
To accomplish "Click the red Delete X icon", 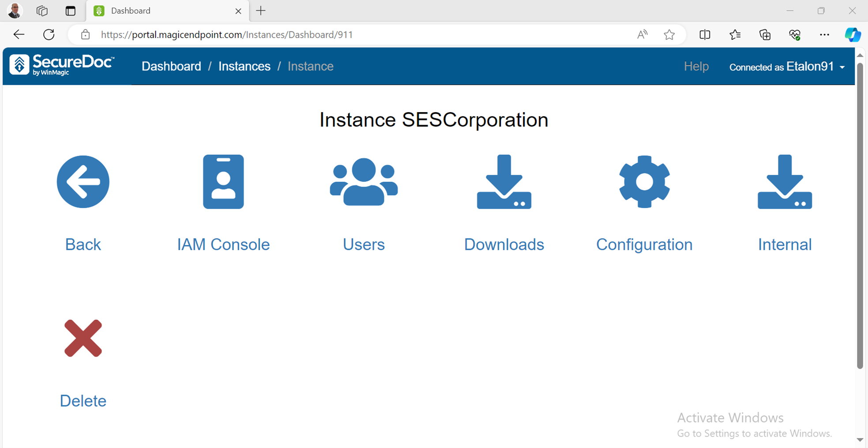I will point(83,338).
